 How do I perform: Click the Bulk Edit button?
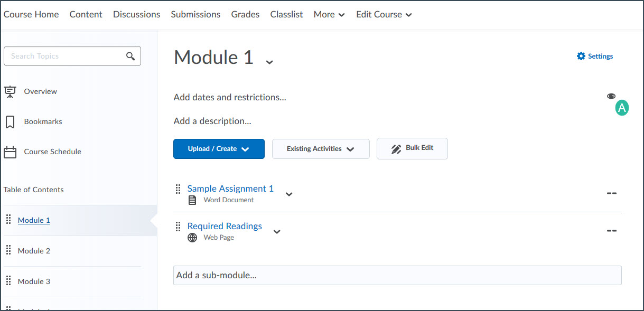point(412,148)
